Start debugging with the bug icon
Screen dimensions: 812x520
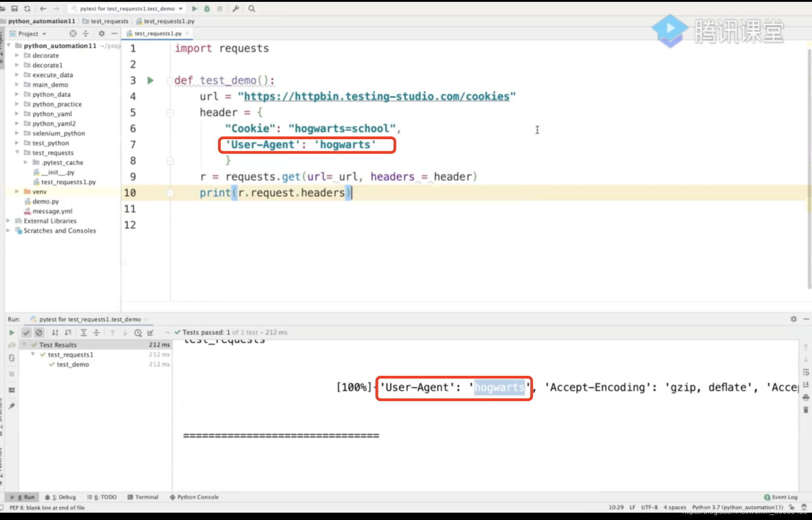pyautogui.click(x=207, y=9)
